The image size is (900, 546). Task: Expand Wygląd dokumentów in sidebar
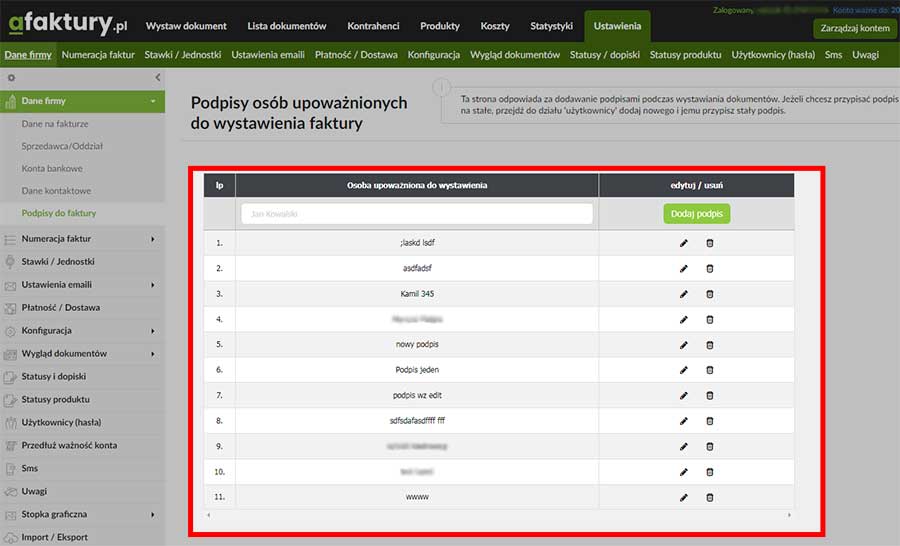point(153,354)
